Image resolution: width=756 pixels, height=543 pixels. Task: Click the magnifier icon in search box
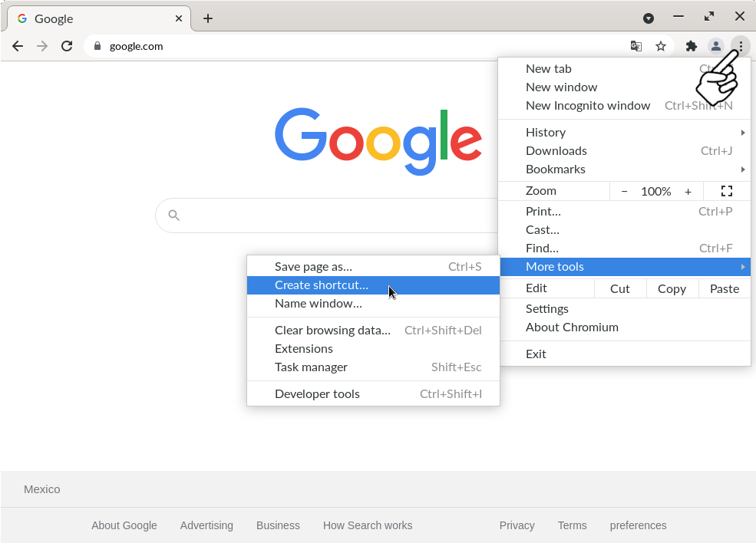[174, 216]
